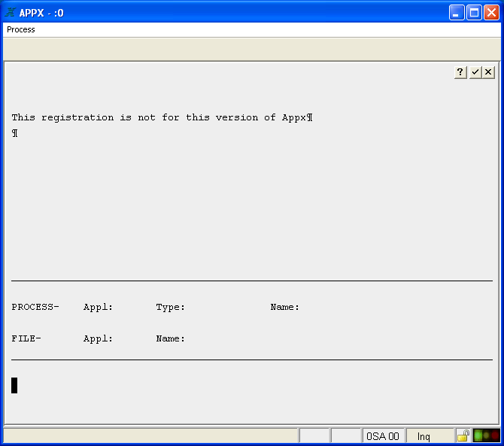Click the PROCESS- label
The height and width of the screenshot is (446, 504).
pyautogui.click(x=35, y=307)
